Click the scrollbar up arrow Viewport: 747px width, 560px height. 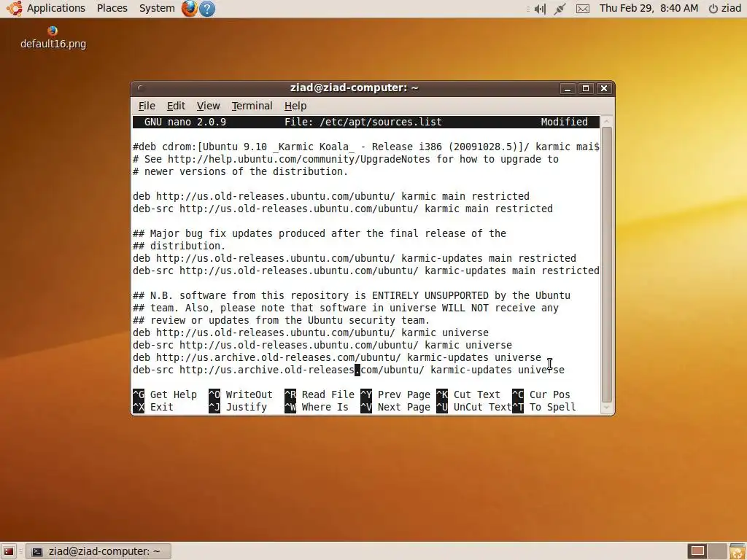click(x=606, y=121)
